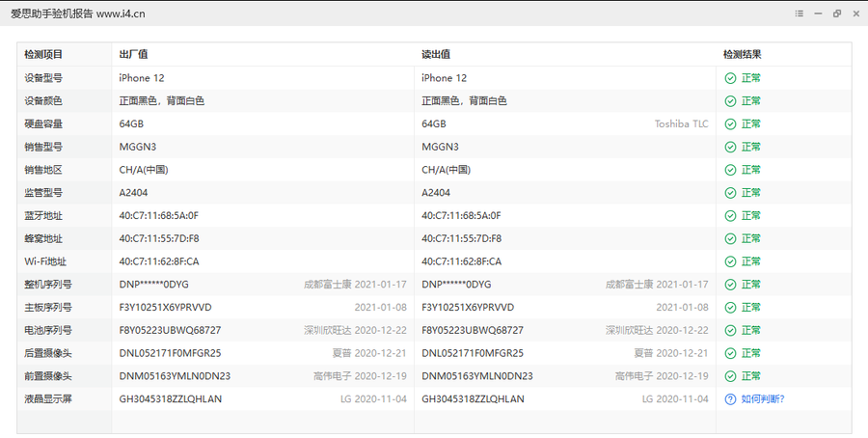Click the 液晶显示屏 row label
Viewport: 868px width, 438px height.
pyautogui.click(x=48, y=398)
